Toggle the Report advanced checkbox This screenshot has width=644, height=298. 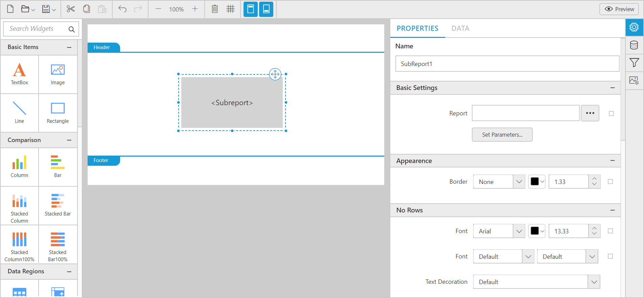coord(611,114)
